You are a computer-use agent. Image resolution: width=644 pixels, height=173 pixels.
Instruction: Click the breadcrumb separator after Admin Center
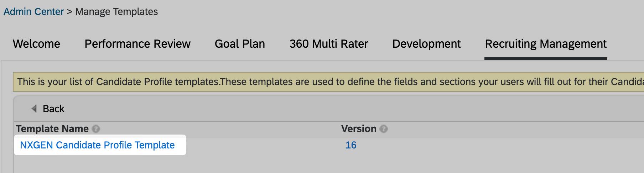(69, 12)
